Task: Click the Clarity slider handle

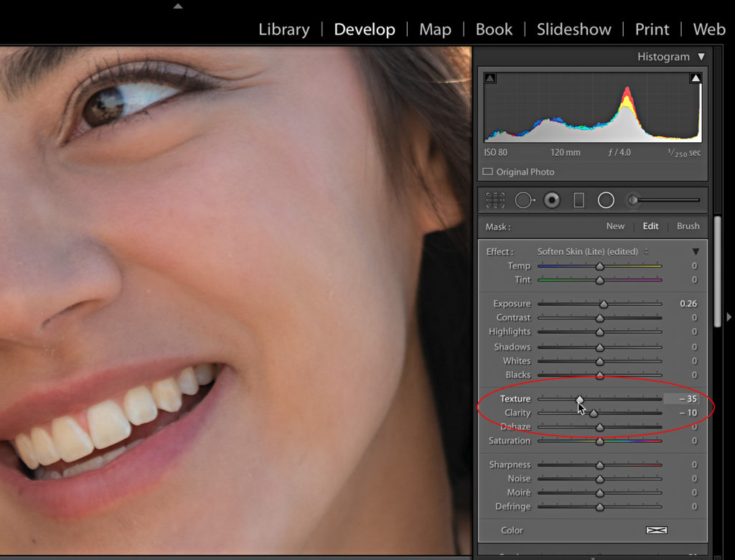Action: point(594,414)
